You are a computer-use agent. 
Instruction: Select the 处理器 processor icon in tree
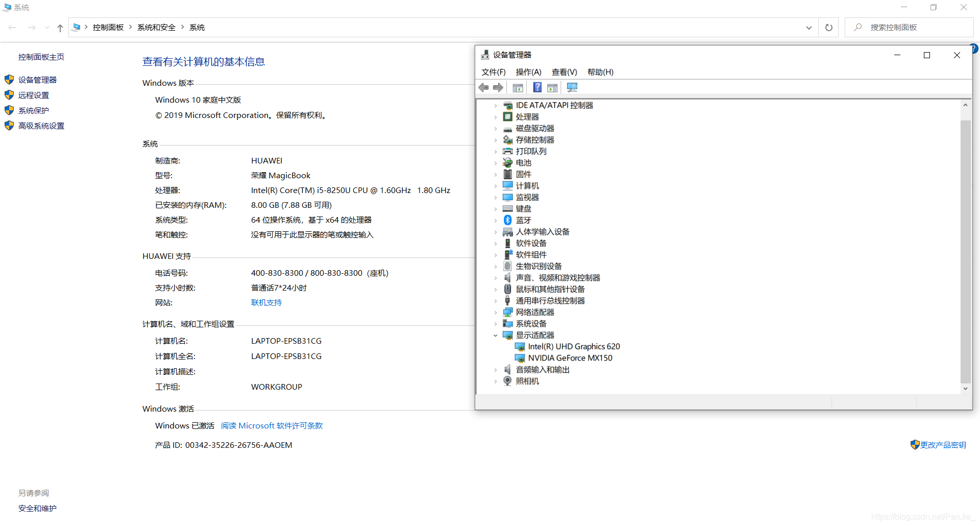[507, 117]
